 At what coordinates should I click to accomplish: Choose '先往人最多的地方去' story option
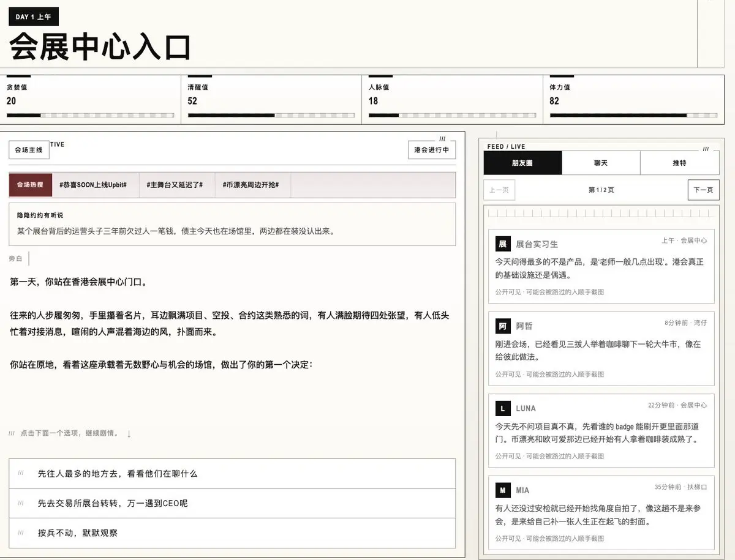[x=232, y=474]
